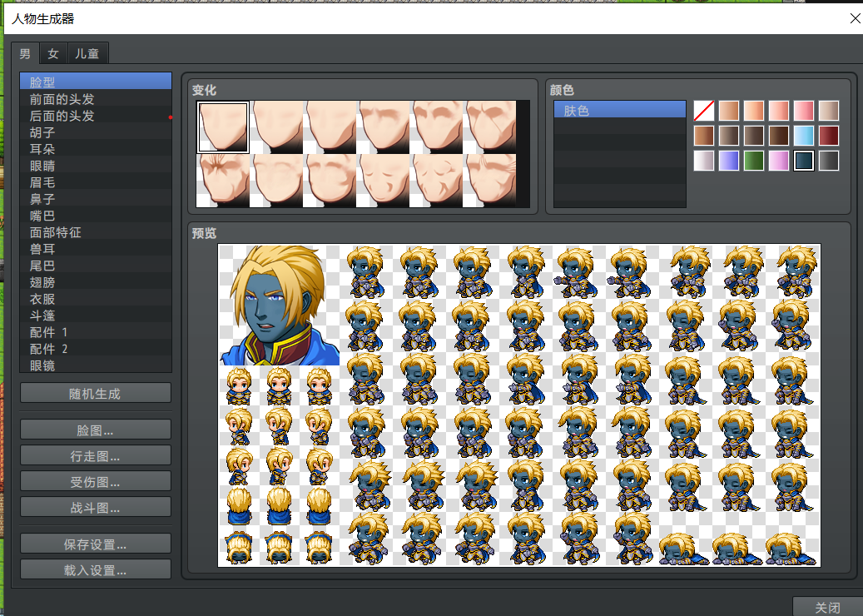
Task: Select 兽耳 in the parts list
Action: [x=96, y=249]
